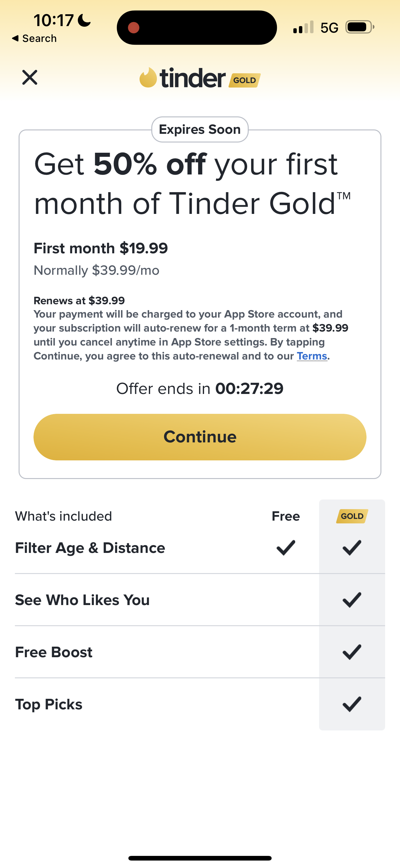Screen dimensions: 400x868
Task: Tap the battery indicator in status bar
Action: pos(360,27)
